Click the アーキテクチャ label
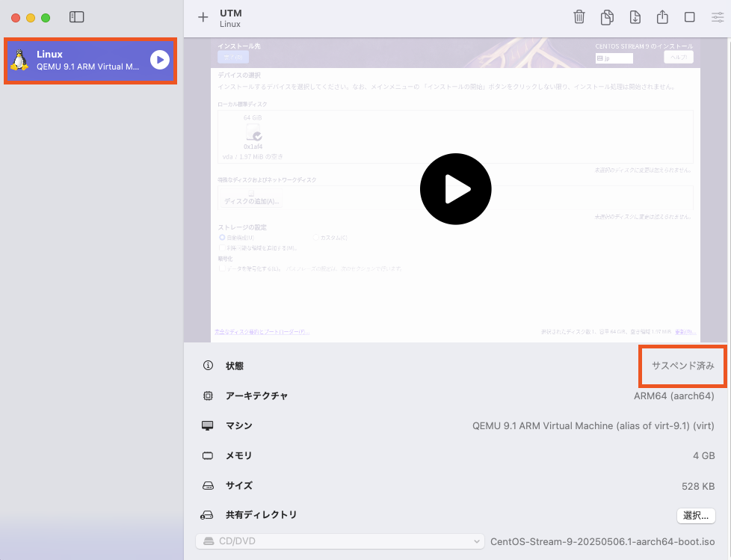731x560 pixels. pyautogui.click(x=257, y=396)
